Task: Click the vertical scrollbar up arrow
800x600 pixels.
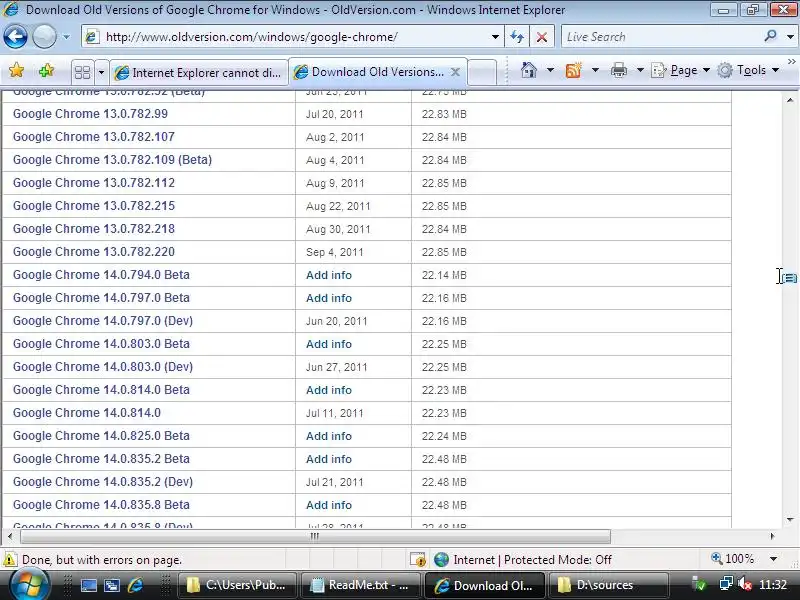Action: point(790,100)
